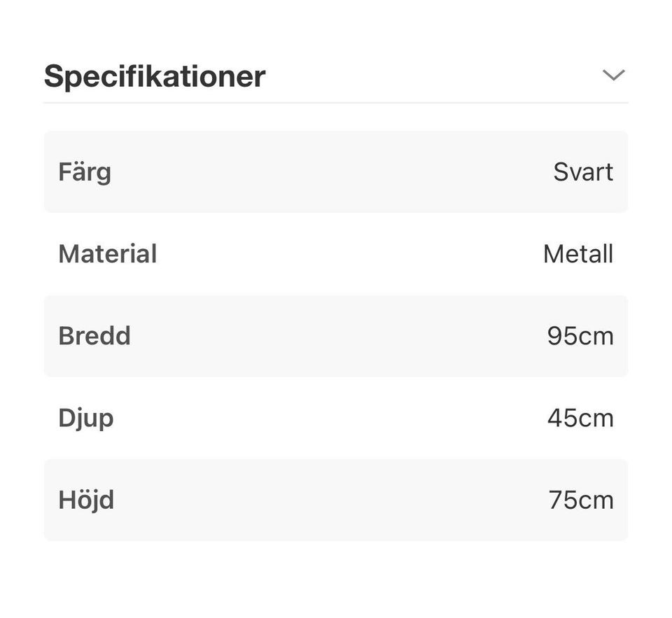Select the 45cm depth value
This screenshot has height=618, width=672.
tap(580, 418)
